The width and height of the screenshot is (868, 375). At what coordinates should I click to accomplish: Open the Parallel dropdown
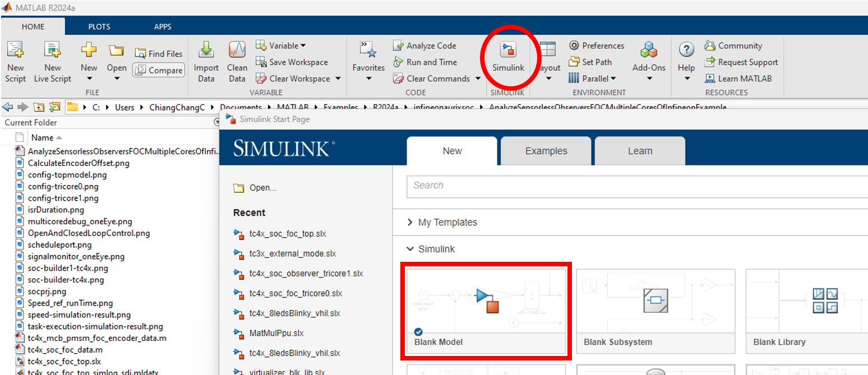tap(592, 78)
